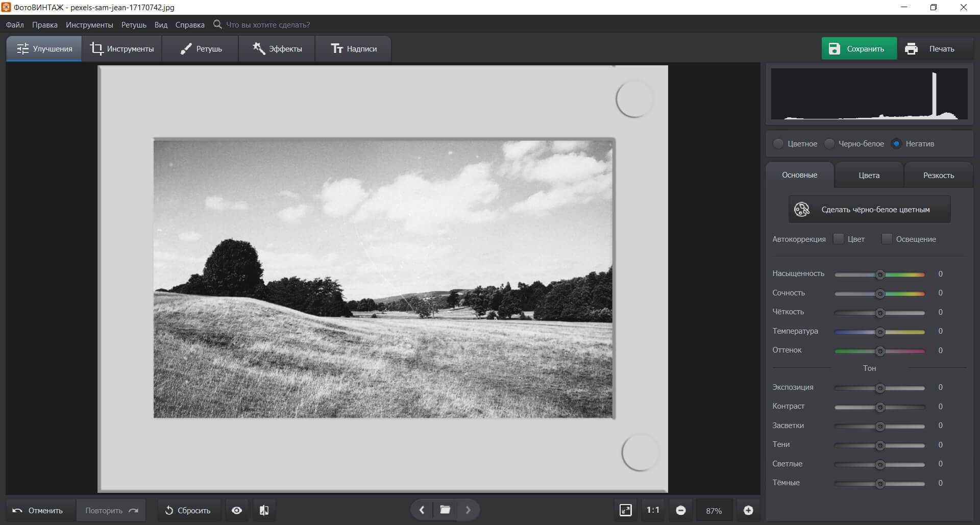Click the ФотоВИНТАЖ app icon in title bar
This screenshot has height=525, width=980.
6,7
